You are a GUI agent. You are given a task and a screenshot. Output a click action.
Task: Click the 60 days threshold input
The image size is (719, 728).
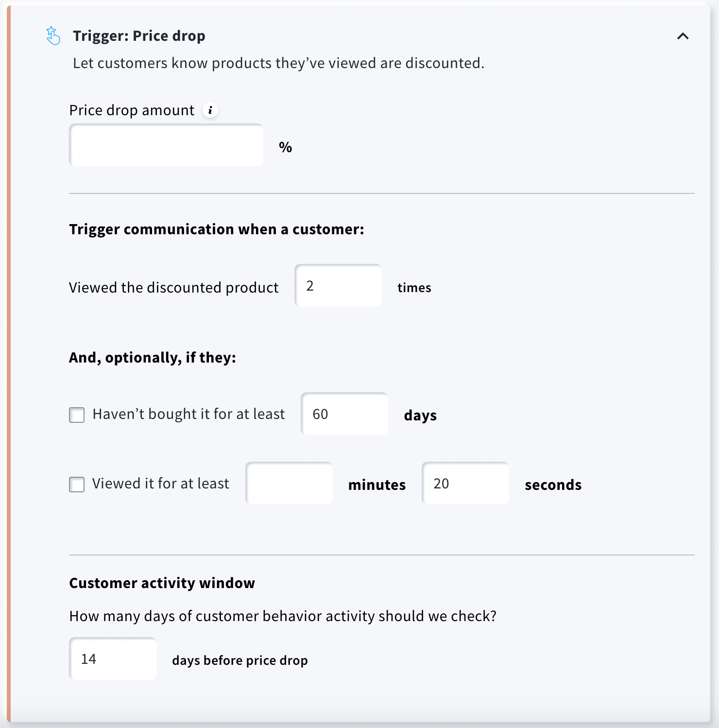344,414
